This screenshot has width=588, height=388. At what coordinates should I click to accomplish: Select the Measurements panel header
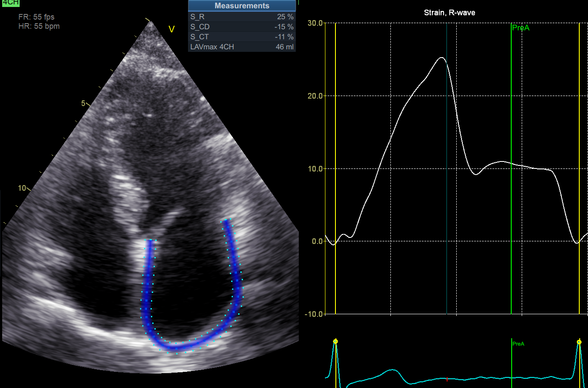(x=242, y=6)
